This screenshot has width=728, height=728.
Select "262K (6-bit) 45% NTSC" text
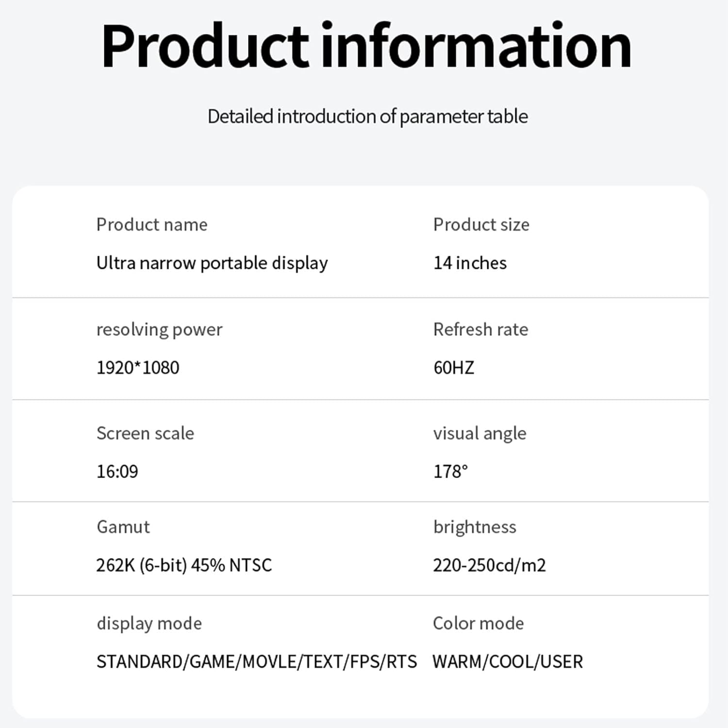[x=184, y=565]
